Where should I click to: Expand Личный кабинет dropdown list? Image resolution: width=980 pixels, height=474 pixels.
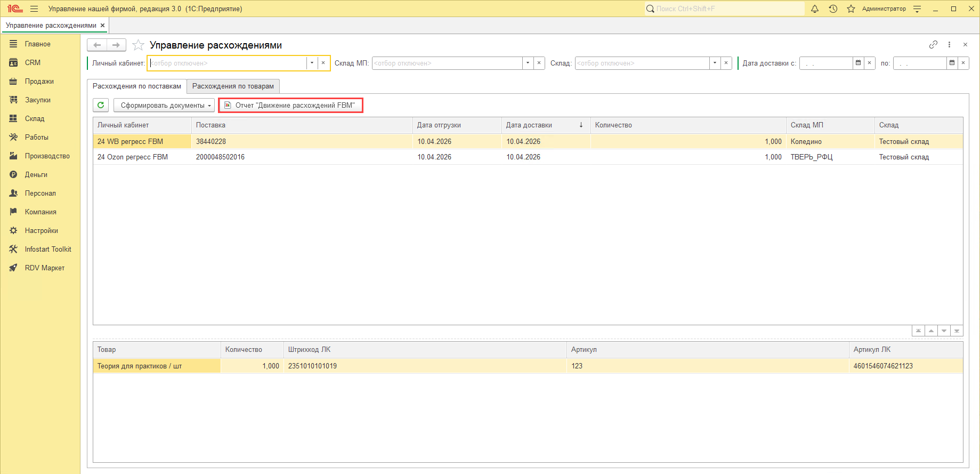point(312,63)
